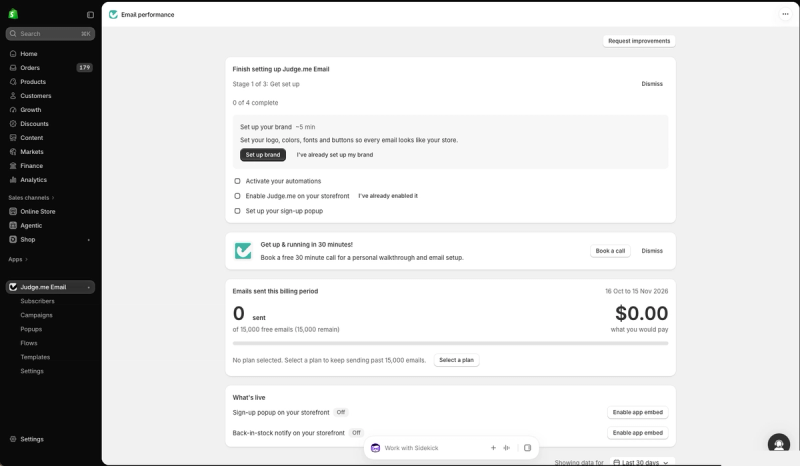Screen dimensions: 800x466
Task: Click the Online Store icon
Action: (x=13, y=211)
